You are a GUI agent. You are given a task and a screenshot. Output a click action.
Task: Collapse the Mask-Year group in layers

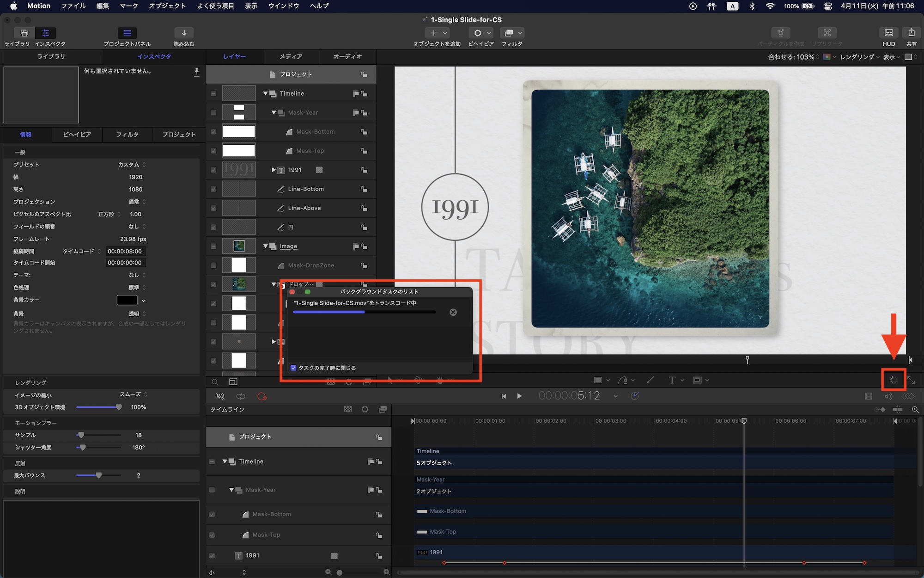click(274, 112)
